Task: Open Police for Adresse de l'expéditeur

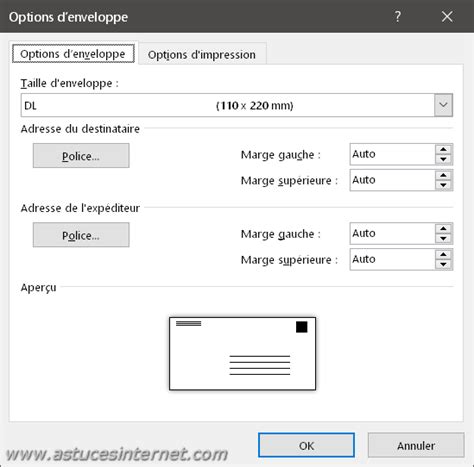Action: (81, 235)
